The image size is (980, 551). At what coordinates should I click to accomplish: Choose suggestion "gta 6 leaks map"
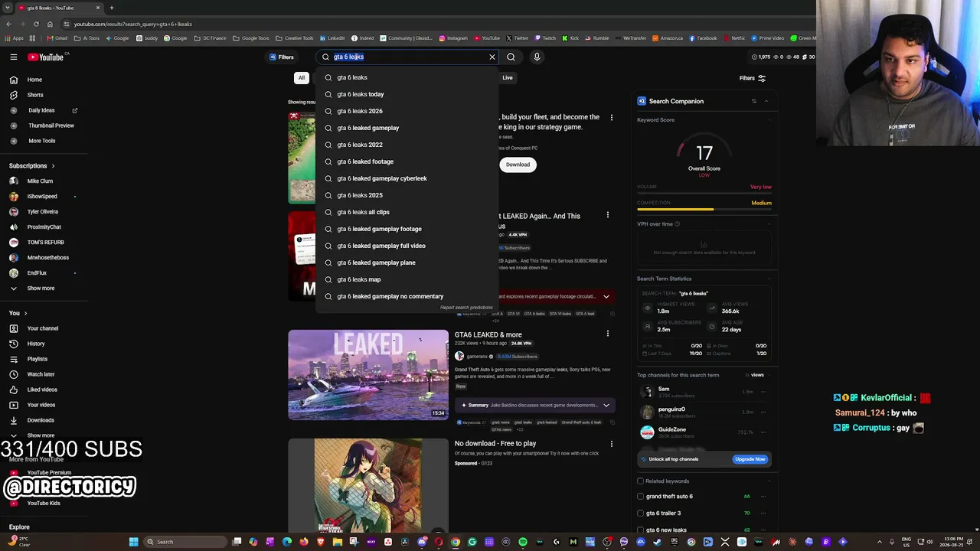[407, 279]
